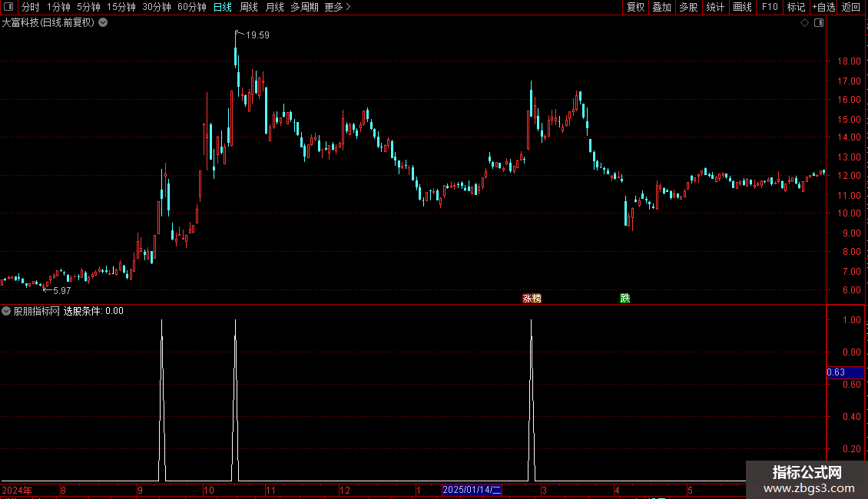Open the 多周期 multi-period view
868x499 pixels.
point(304,7)
